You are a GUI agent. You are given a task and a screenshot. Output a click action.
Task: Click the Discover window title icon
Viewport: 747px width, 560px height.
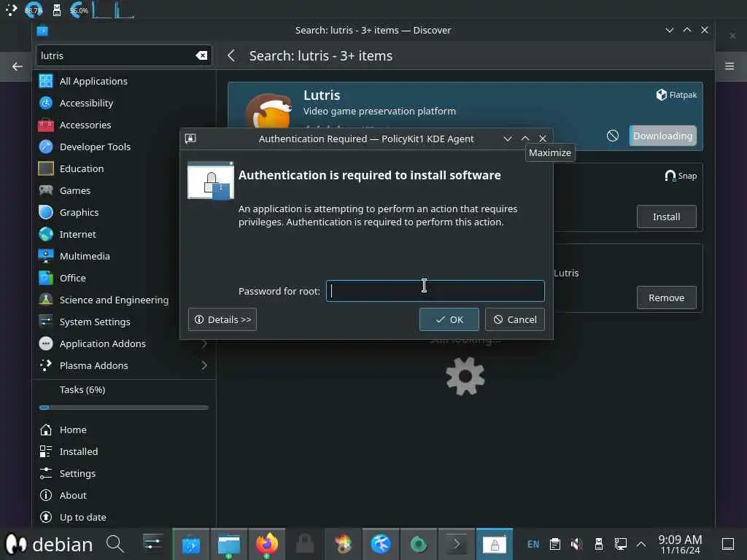tap(42, 31)
